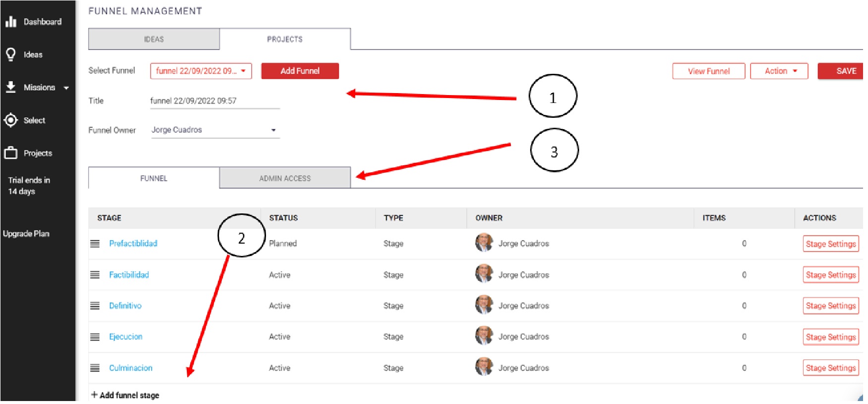This screenshot has width=868, height=404.
Task: Expand the Action dropdown menu
Action: click(x=779, y=71)
